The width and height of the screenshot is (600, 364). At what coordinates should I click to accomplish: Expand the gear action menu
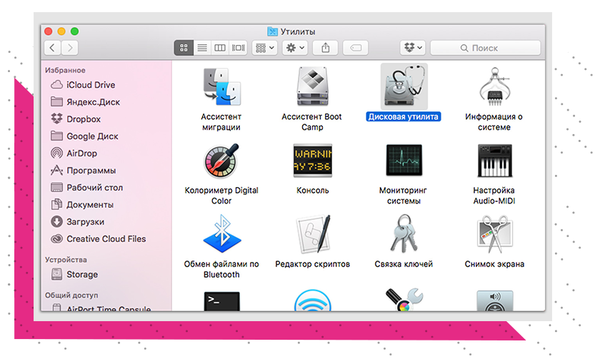click(x=295, y=48)
